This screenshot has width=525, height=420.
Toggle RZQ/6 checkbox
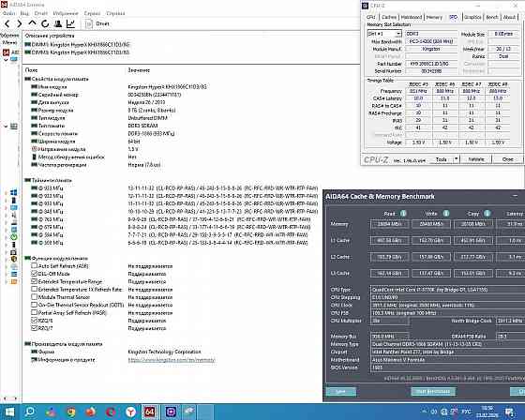pyautogui.click(x=34, y=321)
